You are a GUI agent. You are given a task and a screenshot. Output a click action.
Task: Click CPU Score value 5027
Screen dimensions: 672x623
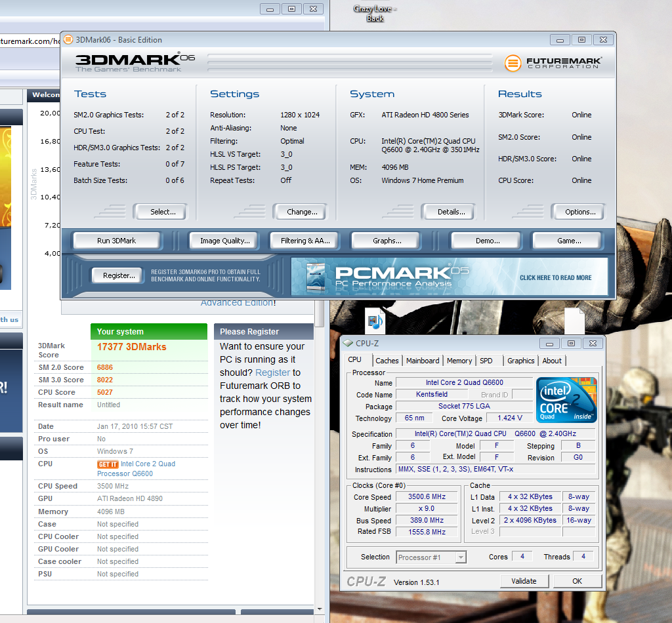(x=105, y=392)
